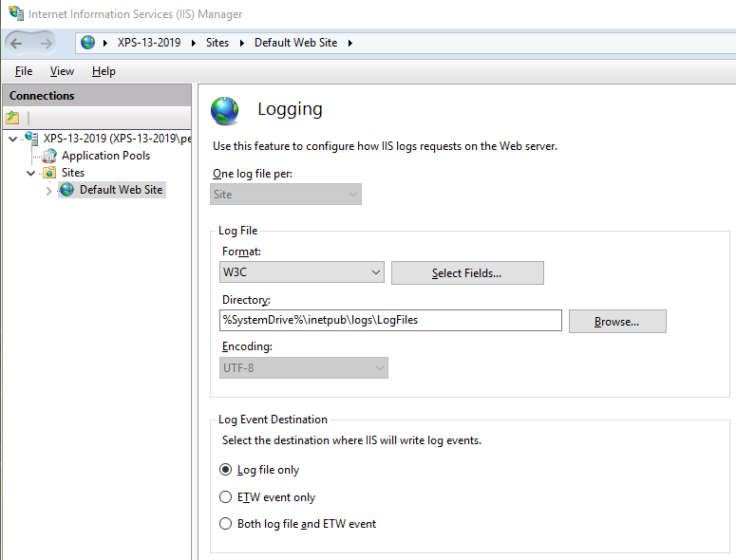This screenshot has width=736, height=560.
Task: Click the log Directory text field
Action: (x=389, y=321)
